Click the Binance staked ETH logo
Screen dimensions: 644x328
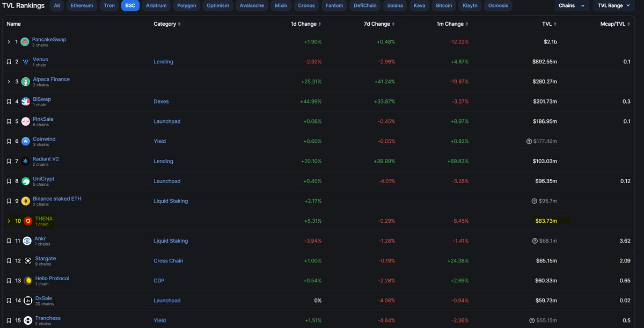pos(26,201)
